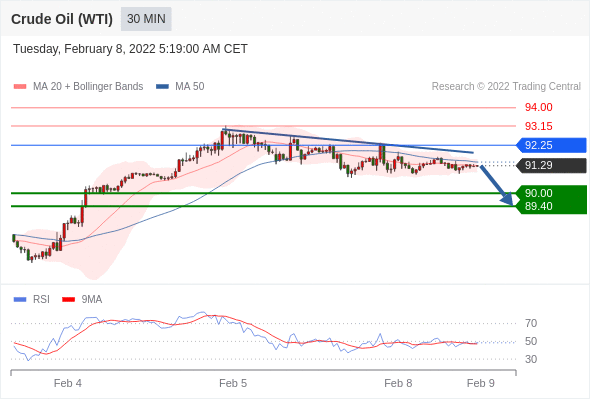
Task: Click the 94.00 red resistance label
Action: (538, 108)
